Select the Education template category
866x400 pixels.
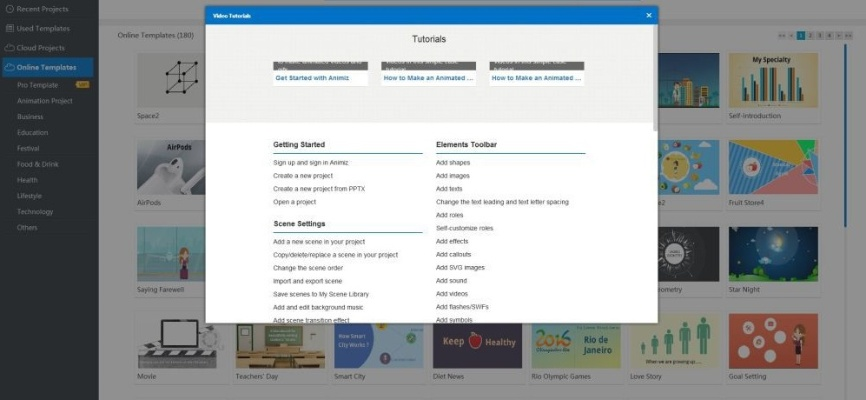33,133
